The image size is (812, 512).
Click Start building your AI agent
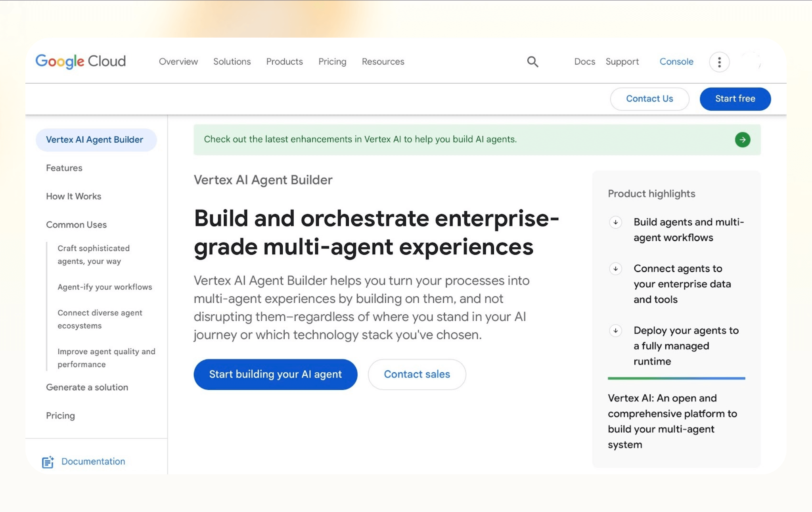tap(275, 374)
